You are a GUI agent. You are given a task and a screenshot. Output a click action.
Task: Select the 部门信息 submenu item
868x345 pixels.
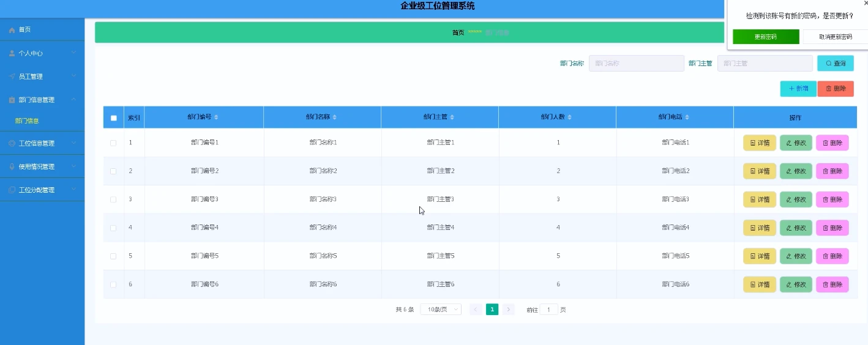[27, 121]
